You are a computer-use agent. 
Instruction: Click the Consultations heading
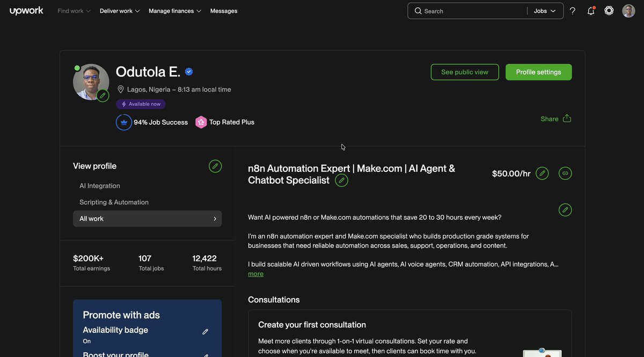(274, 300)
